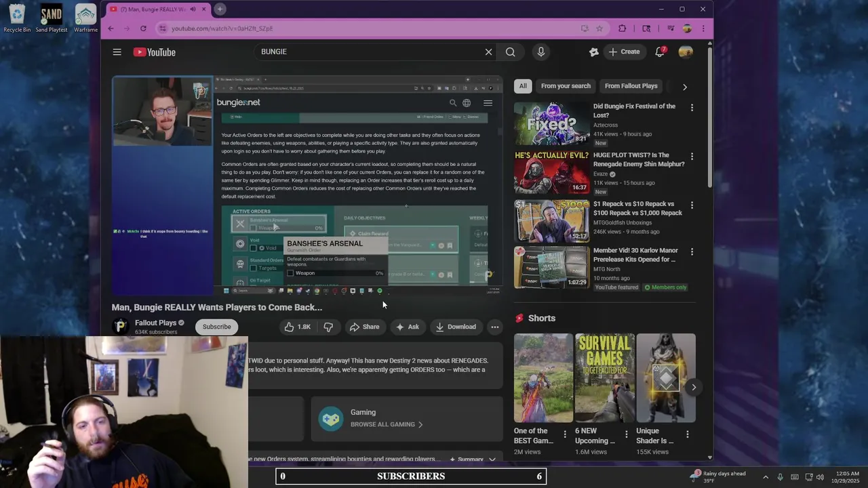The width and height of the screenshot is (868, 488).
Task: Click the Create button
Action: click(624, 52)
